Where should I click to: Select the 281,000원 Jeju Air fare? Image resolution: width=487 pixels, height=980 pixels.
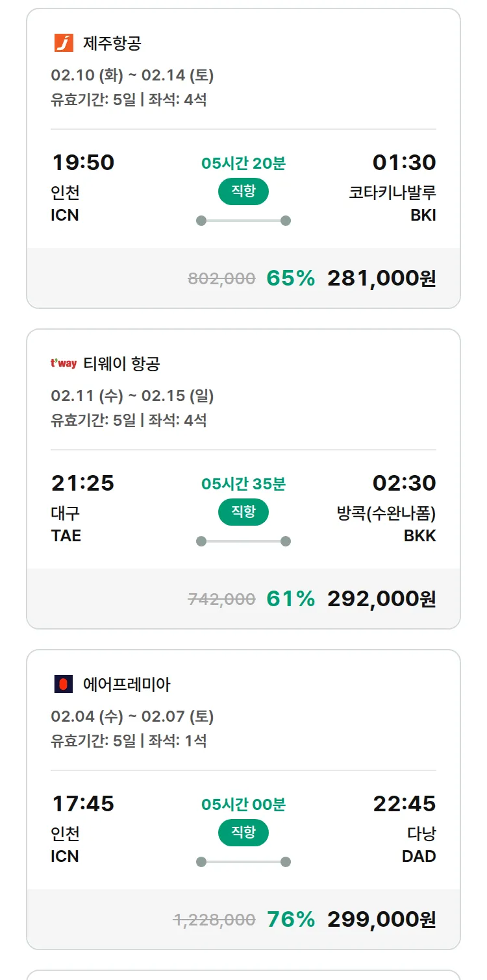pos(381,278)
